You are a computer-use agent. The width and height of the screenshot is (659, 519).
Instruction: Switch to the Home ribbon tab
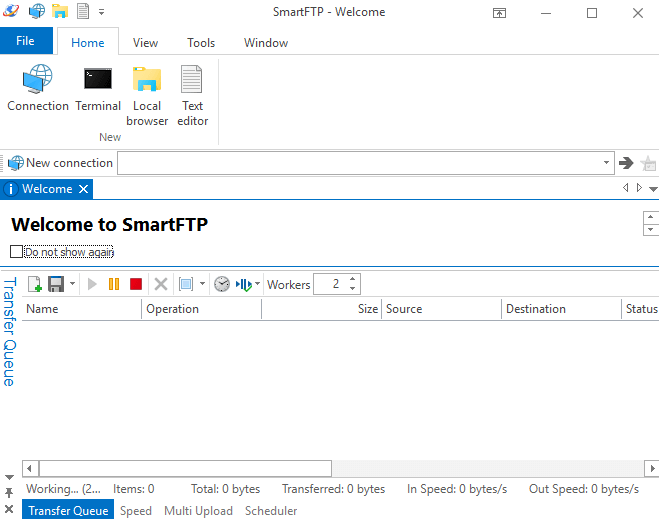tap(88, 42)
